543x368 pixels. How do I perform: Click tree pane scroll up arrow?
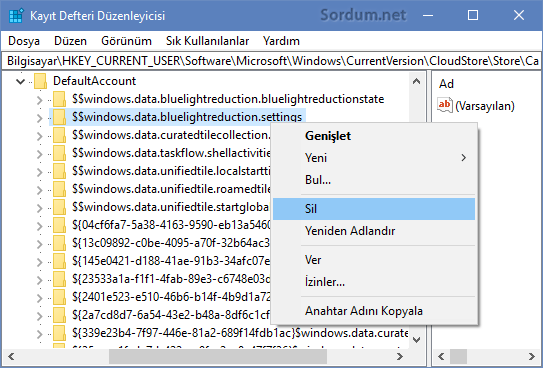coord(417,81)
